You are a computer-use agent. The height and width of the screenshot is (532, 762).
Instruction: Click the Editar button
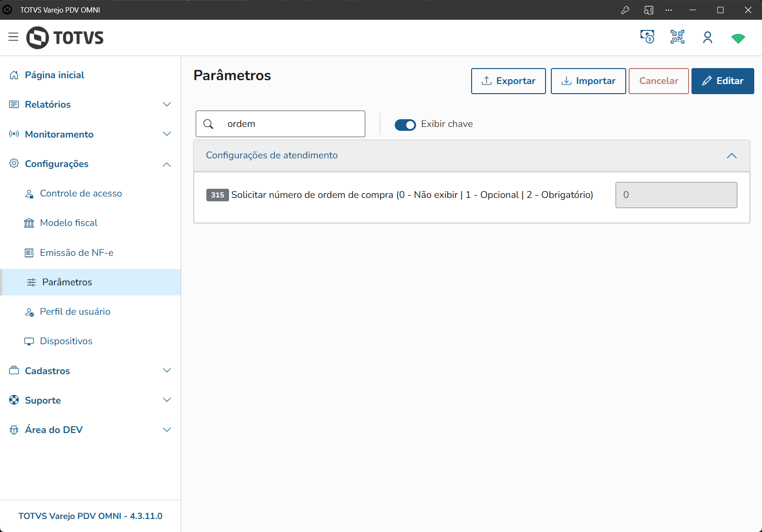723,81
